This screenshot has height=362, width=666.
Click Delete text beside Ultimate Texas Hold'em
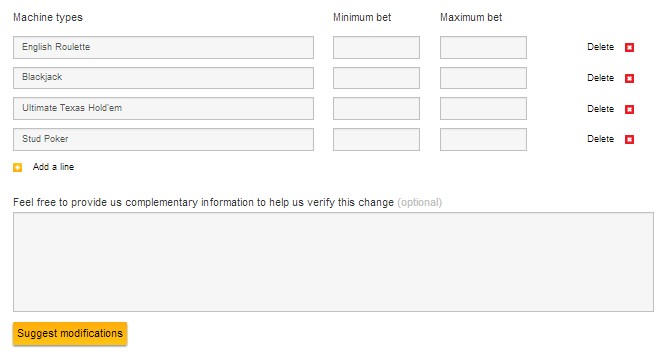tap(600, 109)
